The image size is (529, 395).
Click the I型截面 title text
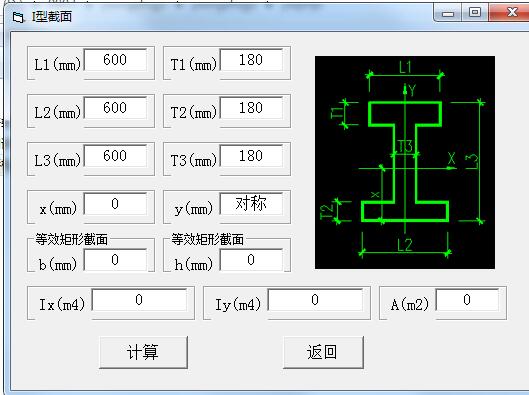coord(52,17)
